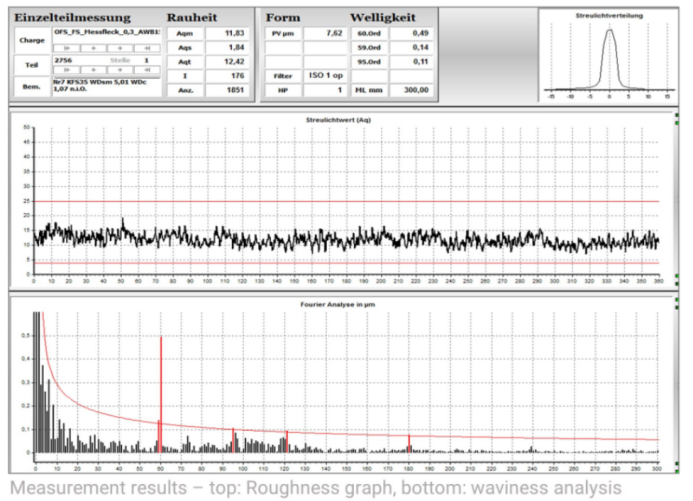Image resolution: width=693 pixels, height=501 pixels.
Task: Select the Aqm value 11,83
Action: click(x=227, y=33)
